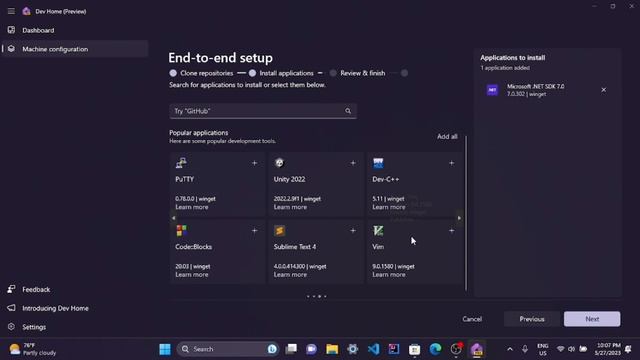The image size is (640, 360).
Task: Open Introducing Dev Home item
Action: point(55,308)
